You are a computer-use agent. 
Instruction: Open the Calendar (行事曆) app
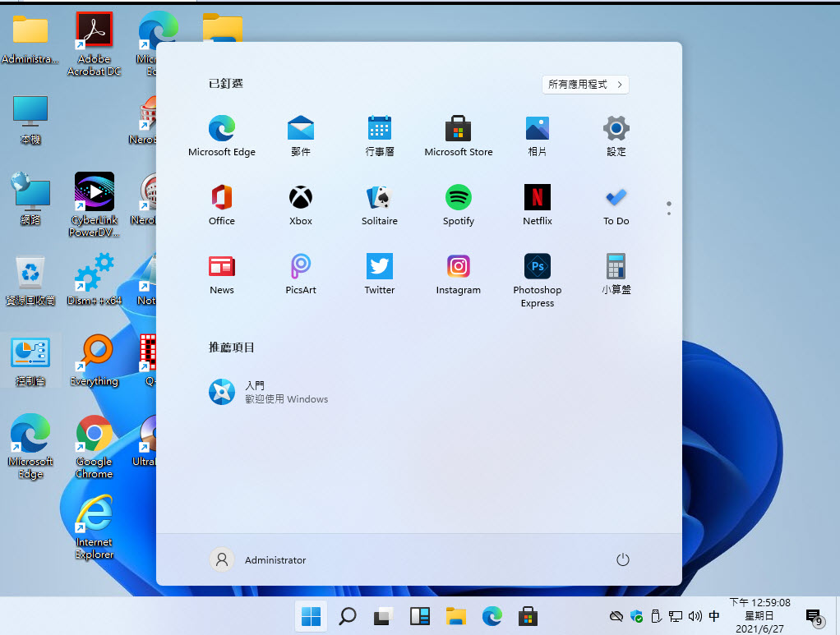379,136
